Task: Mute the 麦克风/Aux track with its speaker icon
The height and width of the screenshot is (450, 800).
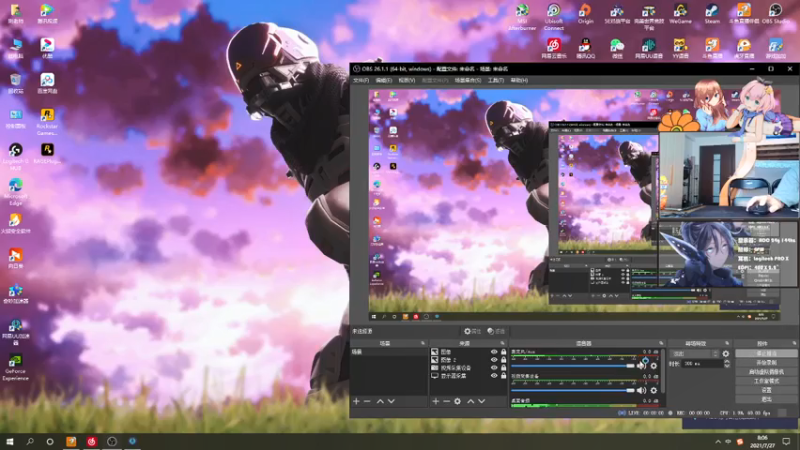Action: [641, 366]
